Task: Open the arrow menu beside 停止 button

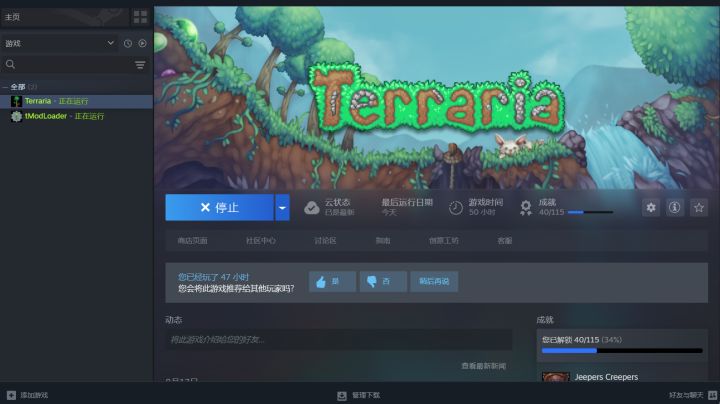Action: pyautogui.click(x=282, y=208)
